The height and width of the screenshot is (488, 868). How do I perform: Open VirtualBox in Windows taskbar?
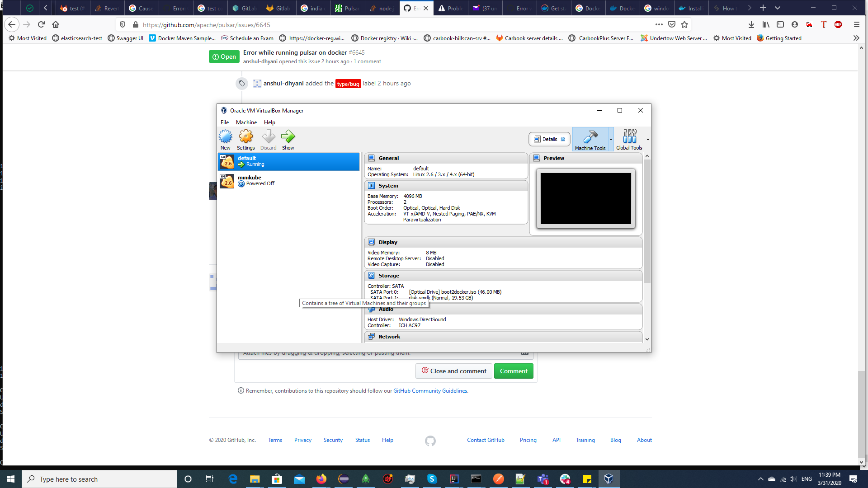tap(609, 479)
